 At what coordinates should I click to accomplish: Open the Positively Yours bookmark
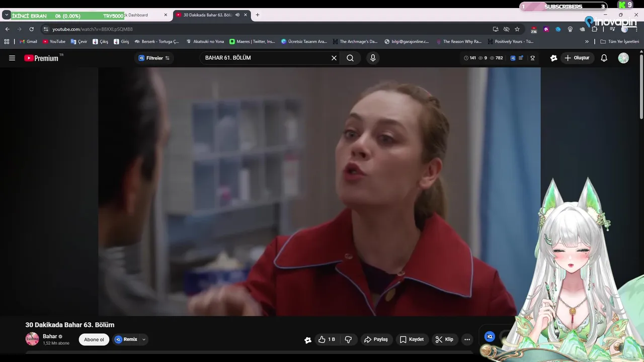(510, 42)
